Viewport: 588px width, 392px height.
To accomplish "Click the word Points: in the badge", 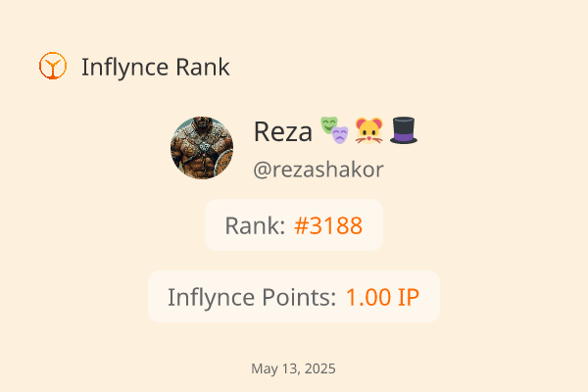I will pos(299,297).
